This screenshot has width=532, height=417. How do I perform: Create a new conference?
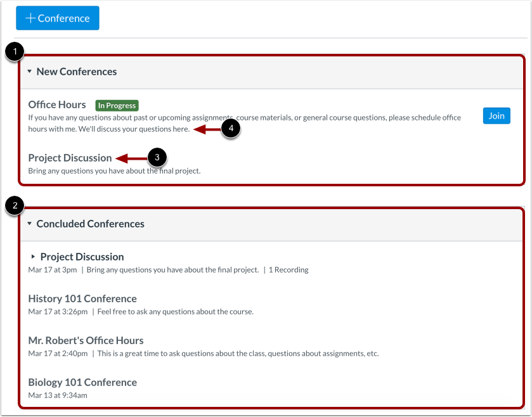[57, 18]
